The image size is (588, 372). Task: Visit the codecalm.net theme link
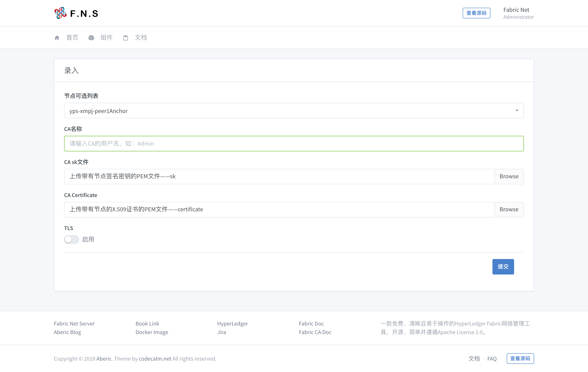[155, 359]
